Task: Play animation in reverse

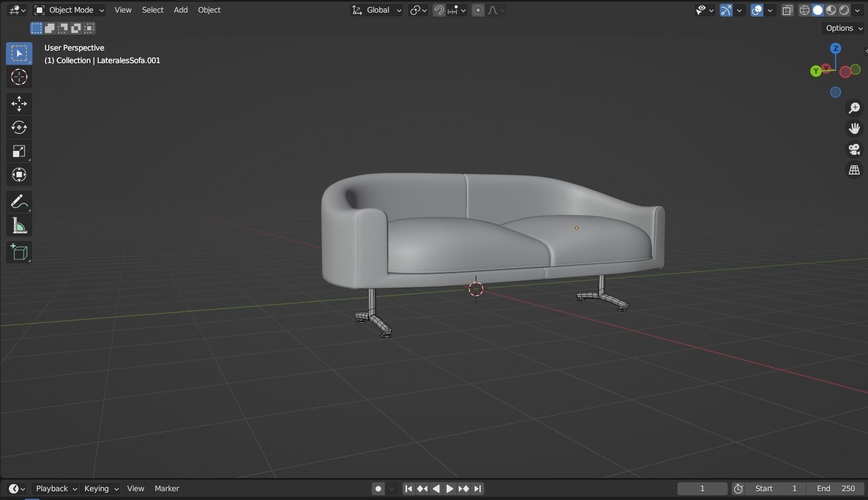Action: click(x=436, y=488)
